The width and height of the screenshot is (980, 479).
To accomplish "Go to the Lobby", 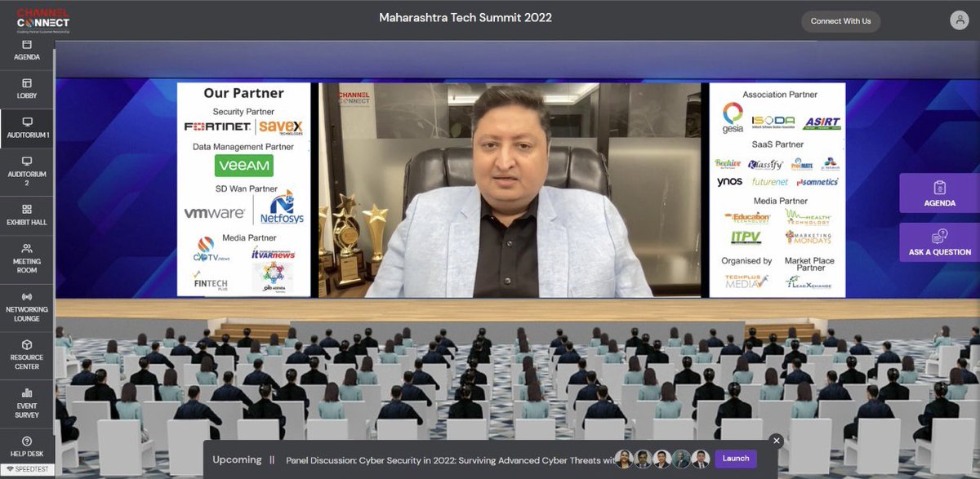I will pos(27,90).
